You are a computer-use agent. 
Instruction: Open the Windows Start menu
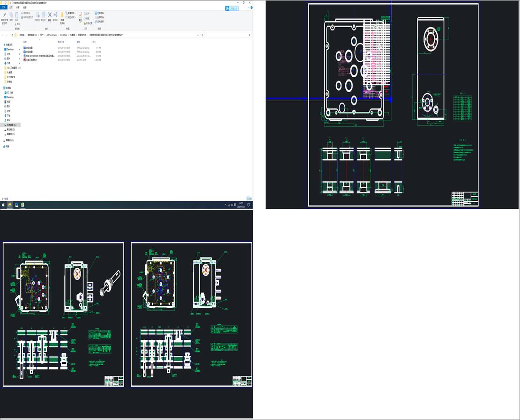pos(3,205)
